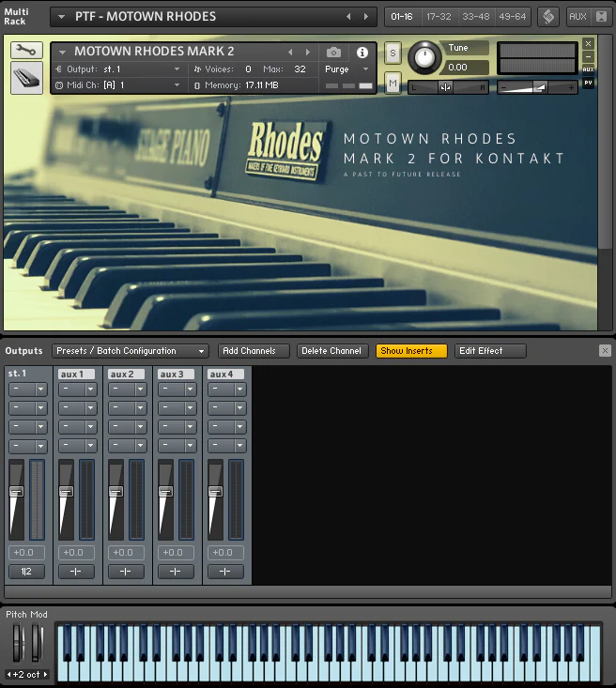Open Presets / Batch Configuration dropdown
The width and height of the screenshot is (616, 688).
(131, 351)
